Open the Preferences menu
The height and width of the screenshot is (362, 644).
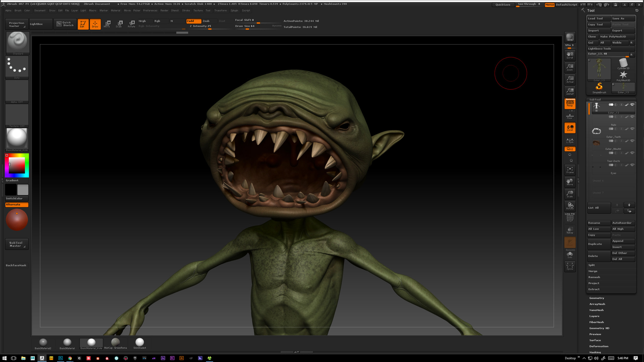tap(150, 11)
